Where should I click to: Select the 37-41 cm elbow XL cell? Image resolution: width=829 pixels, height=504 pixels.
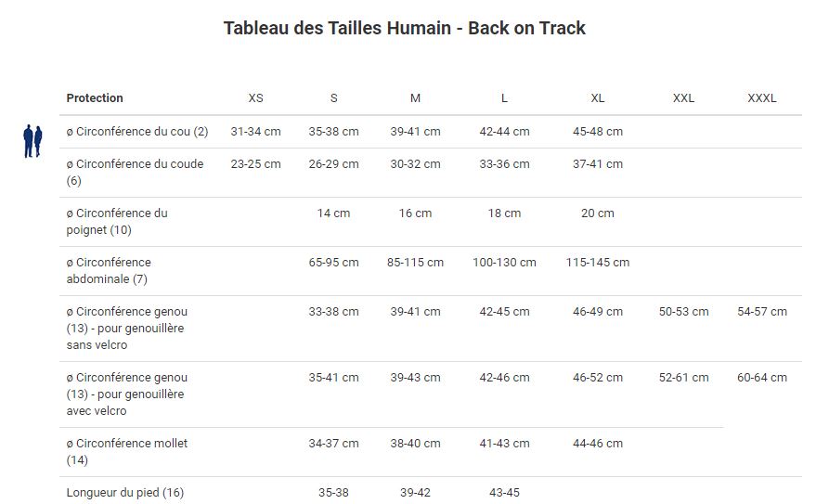tap(598, 164)
